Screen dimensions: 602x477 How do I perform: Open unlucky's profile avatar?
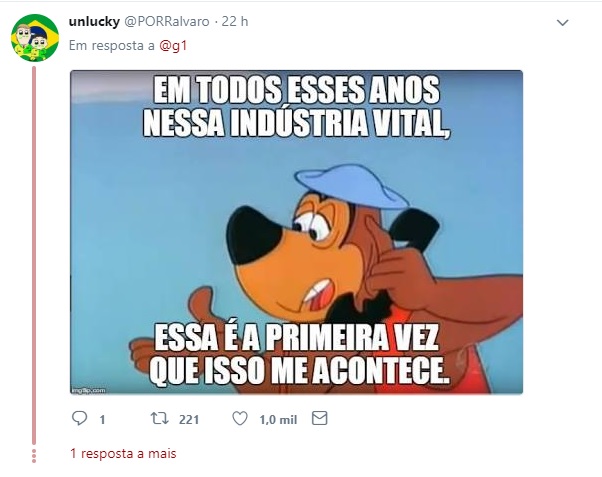tap(35, 38)
